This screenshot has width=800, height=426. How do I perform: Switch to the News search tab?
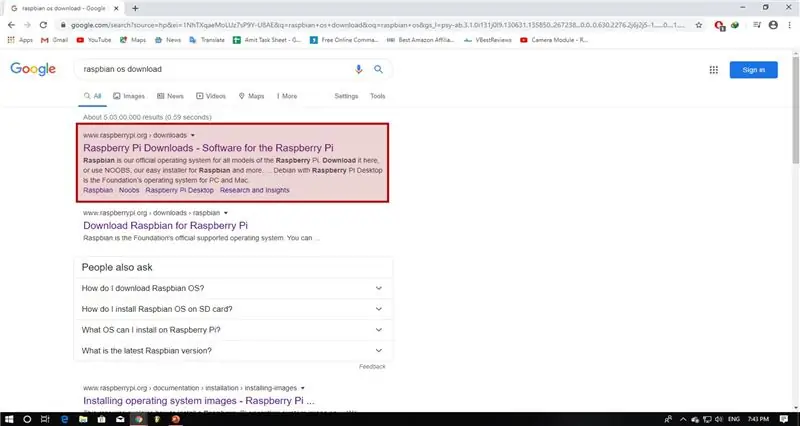coord(170,96)
